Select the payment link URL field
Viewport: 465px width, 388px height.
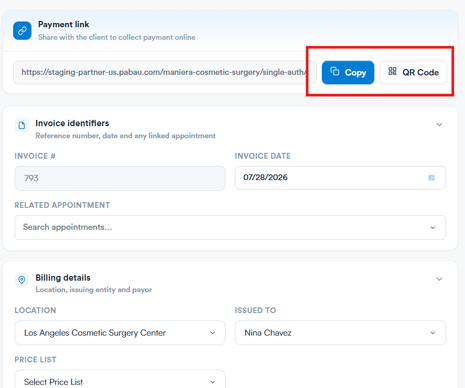click(x=165, y=72)
